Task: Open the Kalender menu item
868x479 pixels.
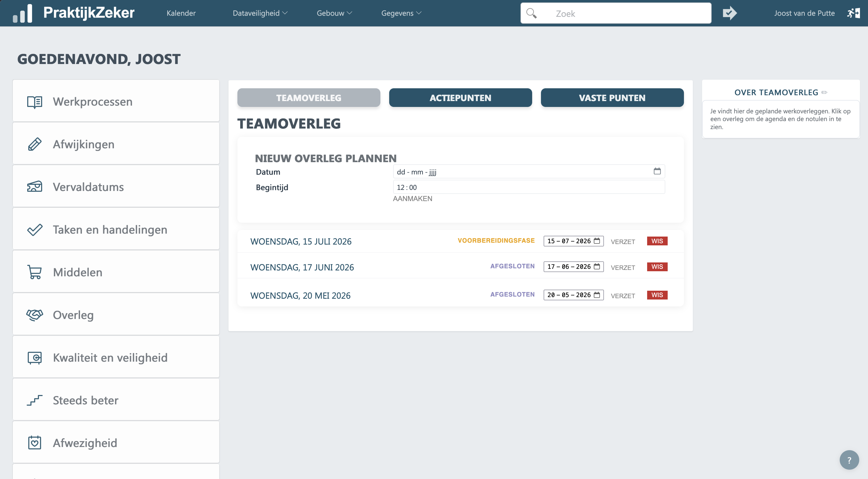Action: tap(181, 13)
